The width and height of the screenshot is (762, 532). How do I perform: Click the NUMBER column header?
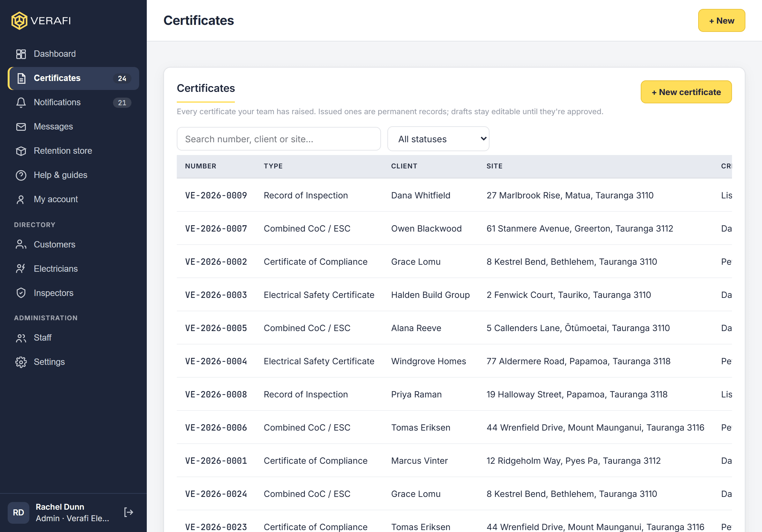[x=200, y=166]
